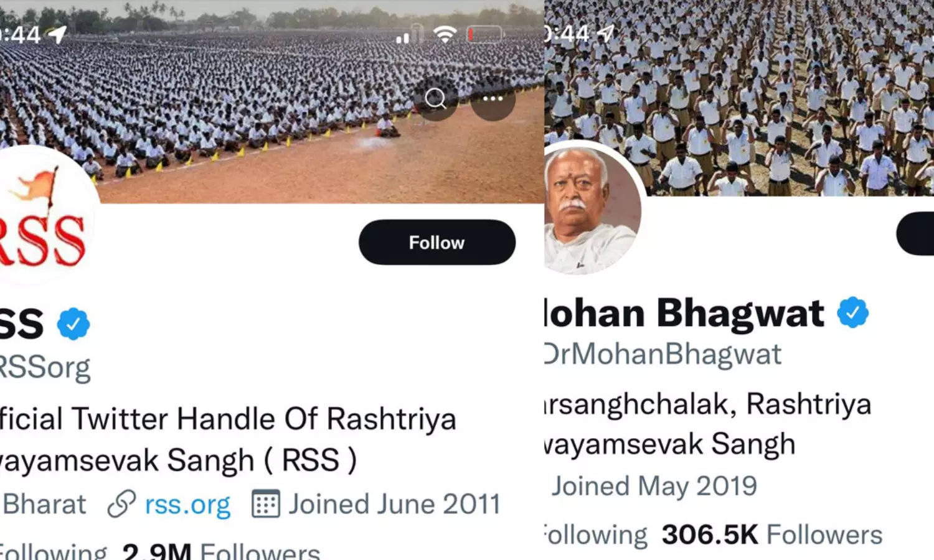Screen dimensions: 934x560
Task: Open Mohan Bhagwat's profile photo
Action: click(x=592, y=208)
